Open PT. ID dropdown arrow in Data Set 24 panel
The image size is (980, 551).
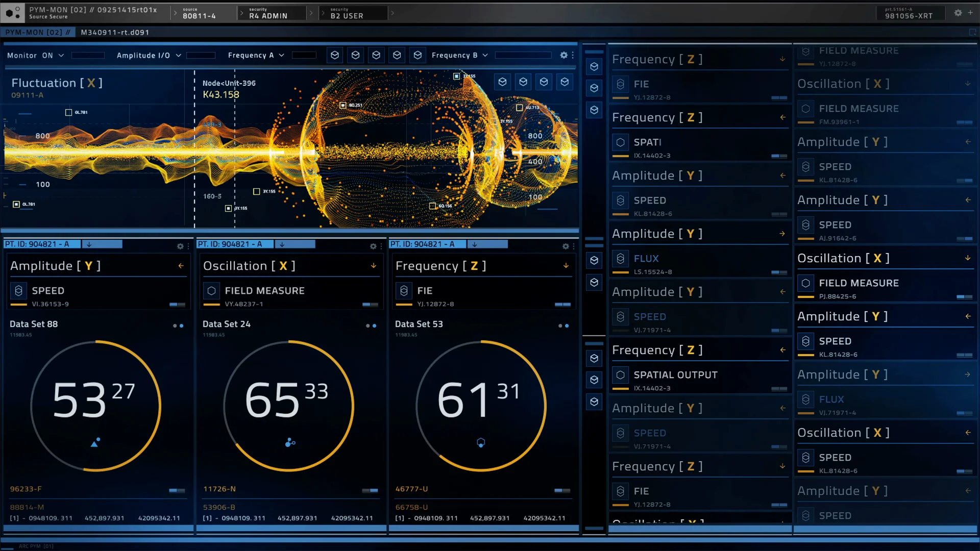tap(282, 244)
